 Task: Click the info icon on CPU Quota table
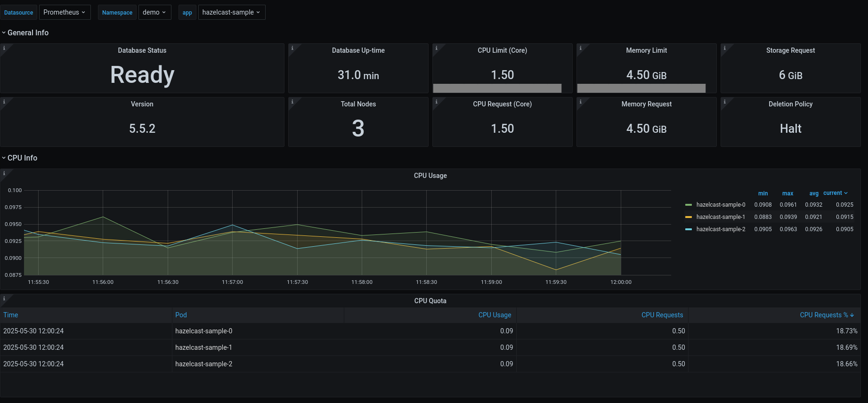pyautogui.click(x=4, y=298)
